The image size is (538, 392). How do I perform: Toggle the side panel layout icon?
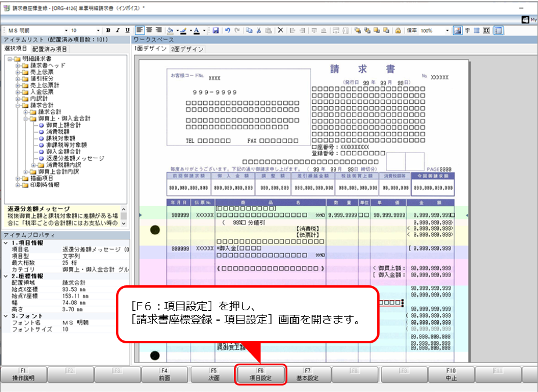click(498, 31)
